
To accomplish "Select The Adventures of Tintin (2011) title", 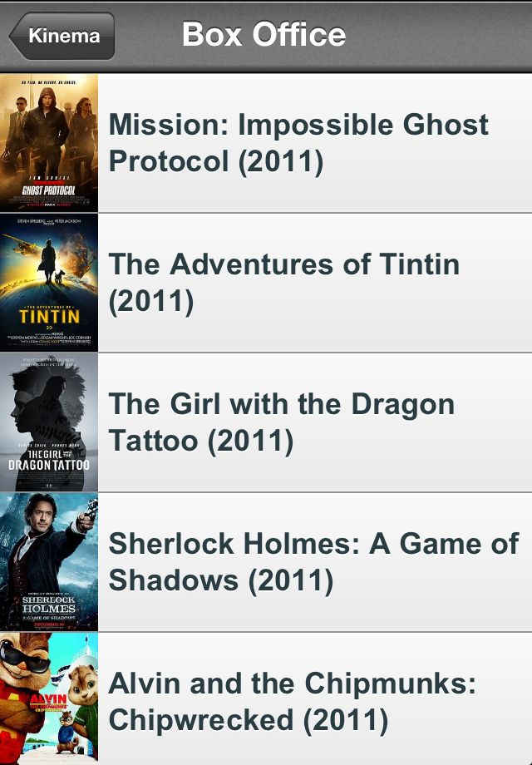I will point(283,283).
